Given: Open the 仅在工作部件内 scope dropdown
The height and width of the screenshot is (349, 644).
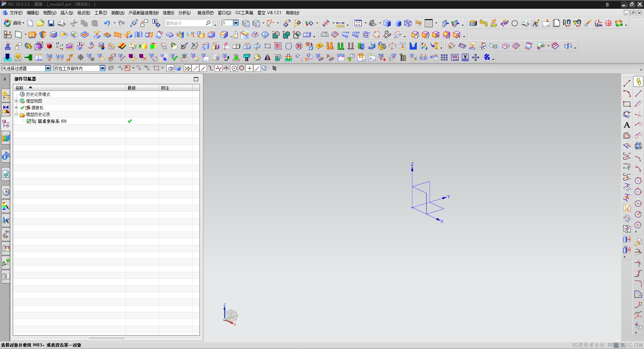Looking at the screenshot, I should point(103,68).
